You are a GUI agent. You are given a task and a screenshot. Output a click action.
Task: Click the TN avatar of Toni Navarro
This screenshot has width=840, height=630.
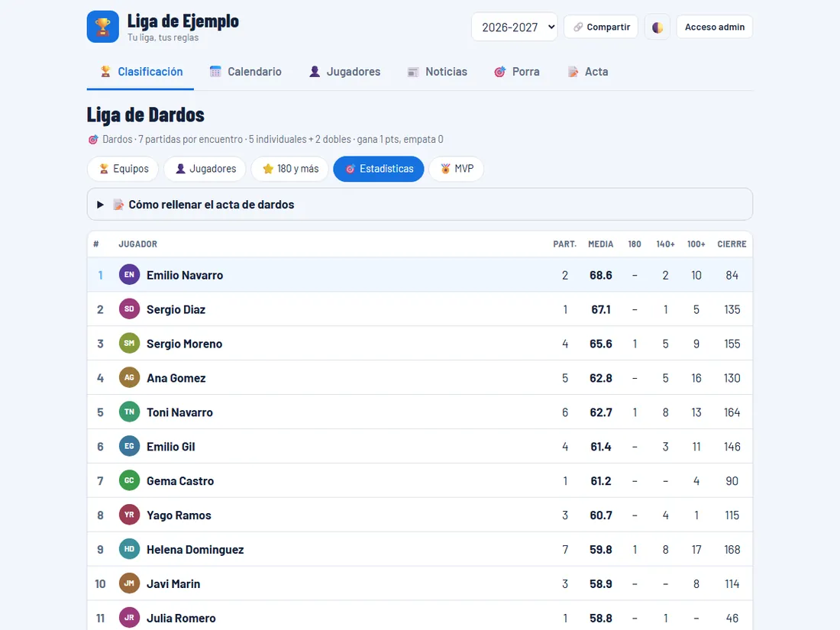click(129, 412)
